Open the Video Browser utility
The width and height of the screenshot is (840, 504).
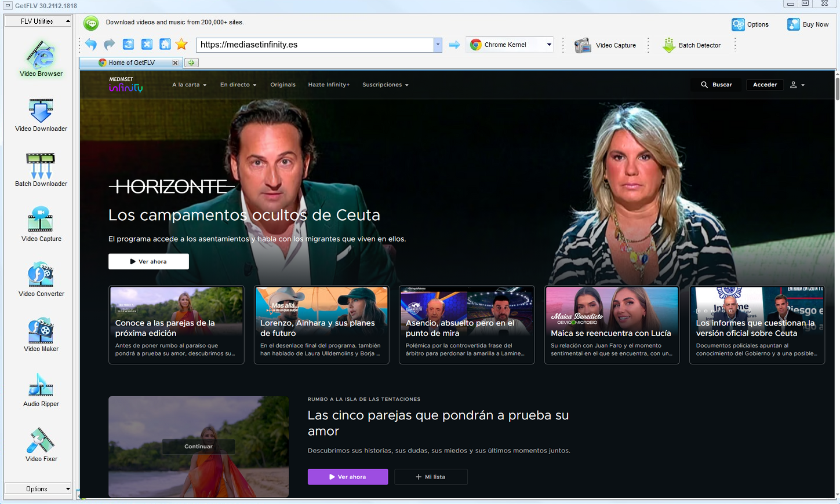tap(41, 59)
